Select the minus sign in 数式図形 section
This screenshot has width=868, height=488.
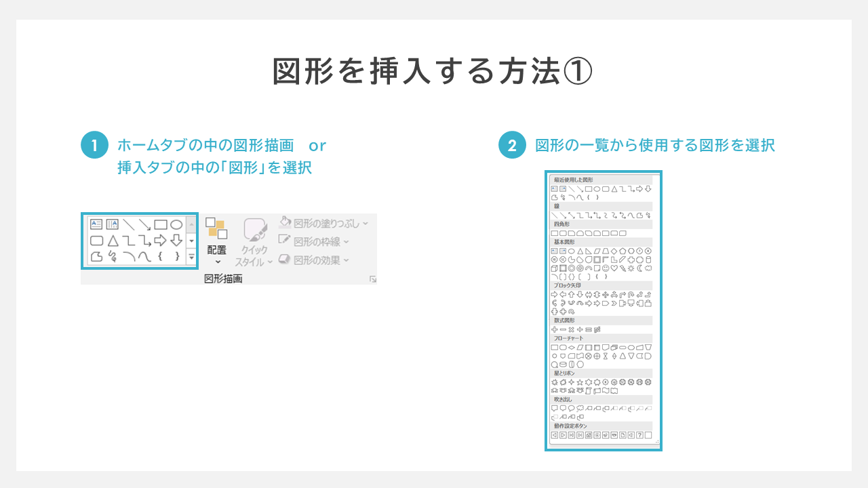point(563,329)
